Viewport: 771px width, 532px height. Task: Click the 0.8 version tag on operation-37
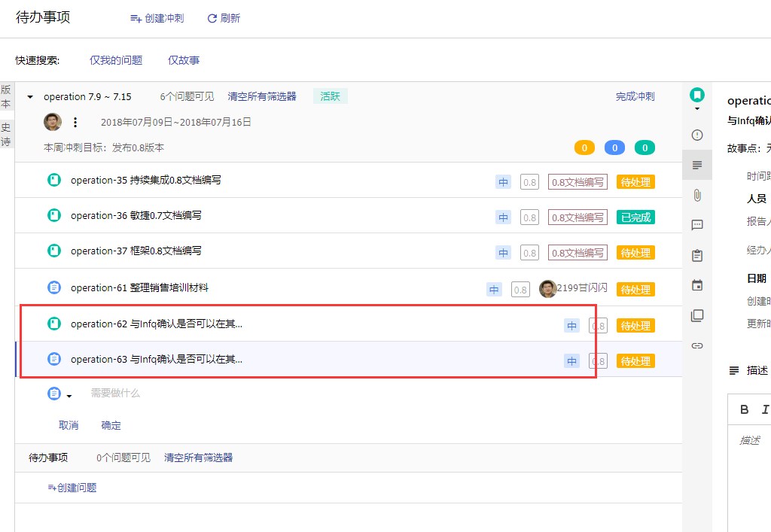[x=529, y=253]
